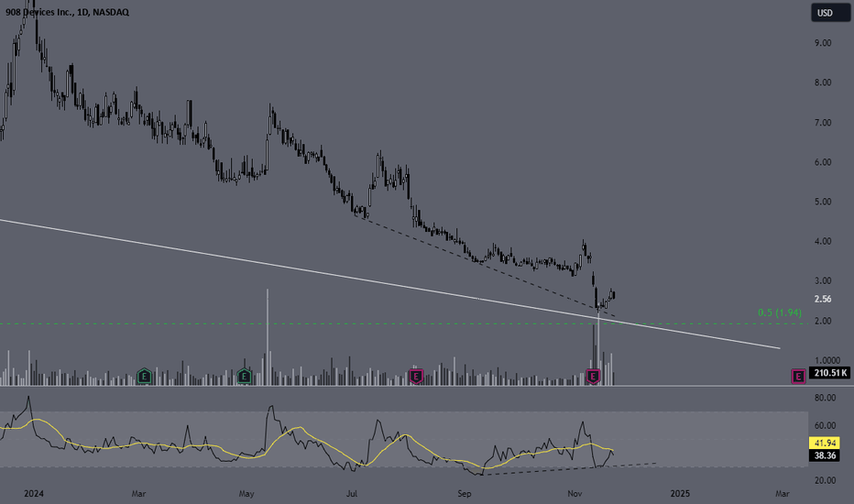Click the 4.00 price axis label
The width and height of the screenshot is (854, 504).
coord(823,241)
